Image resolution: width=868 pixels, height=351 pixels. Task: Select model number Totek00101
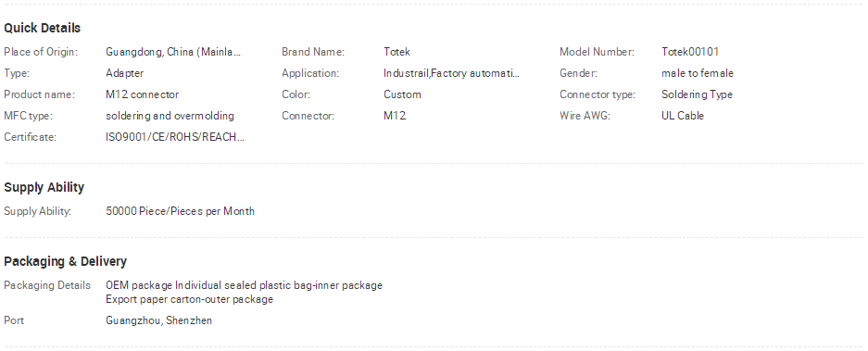pos(690,52)
